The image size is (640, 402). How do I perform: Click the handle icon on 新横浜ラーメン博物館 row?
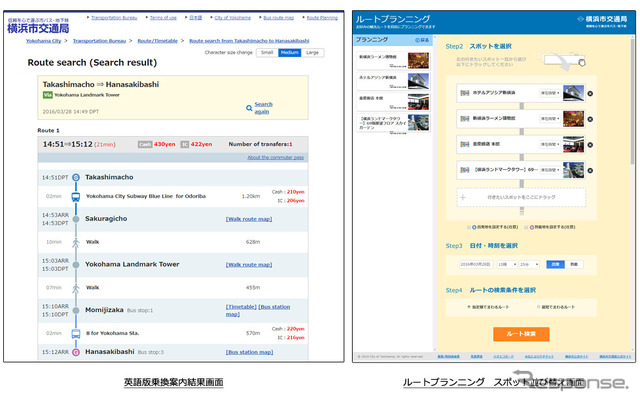464,118
